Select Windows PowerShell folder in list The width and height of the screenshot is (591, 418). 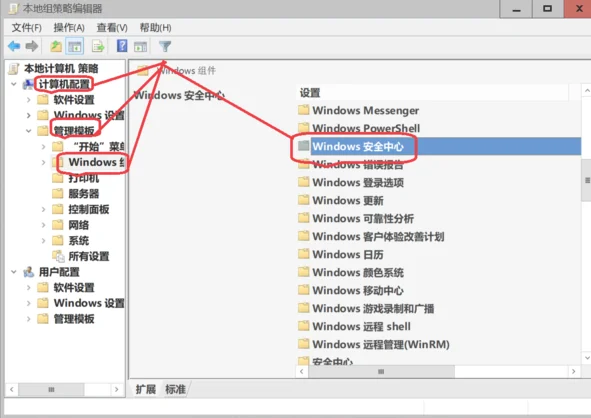click(366, 128)
